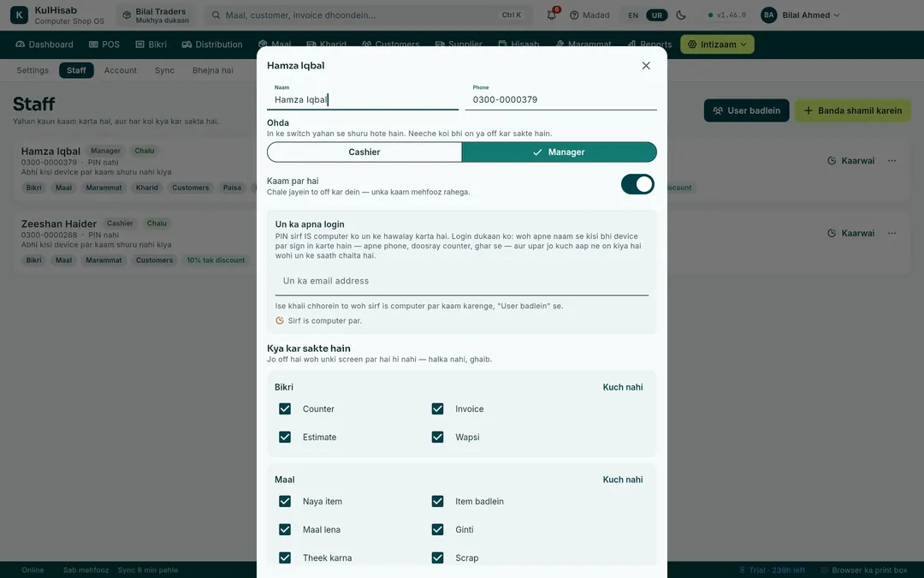This screenshot has height=578, width=924.
Task: Uncheck the Ginti checkbox
Action: tap(437, 530)
